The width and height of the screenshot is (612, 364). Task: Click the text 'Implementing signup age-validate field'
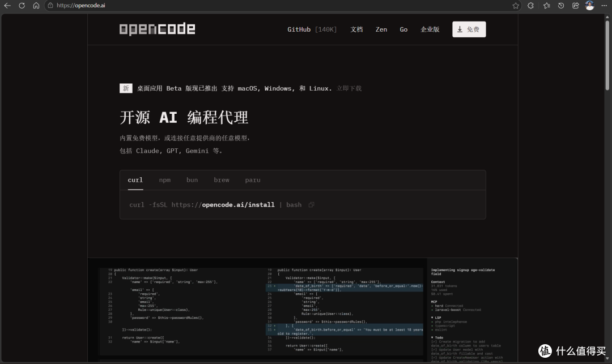(x=462, y=272)
